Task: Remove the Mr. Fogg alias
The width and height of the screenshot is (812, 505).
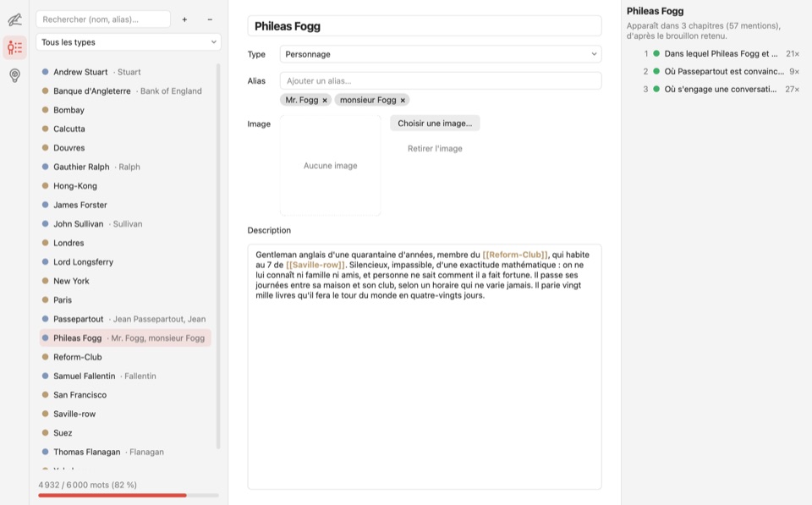Action: [325, 100]
